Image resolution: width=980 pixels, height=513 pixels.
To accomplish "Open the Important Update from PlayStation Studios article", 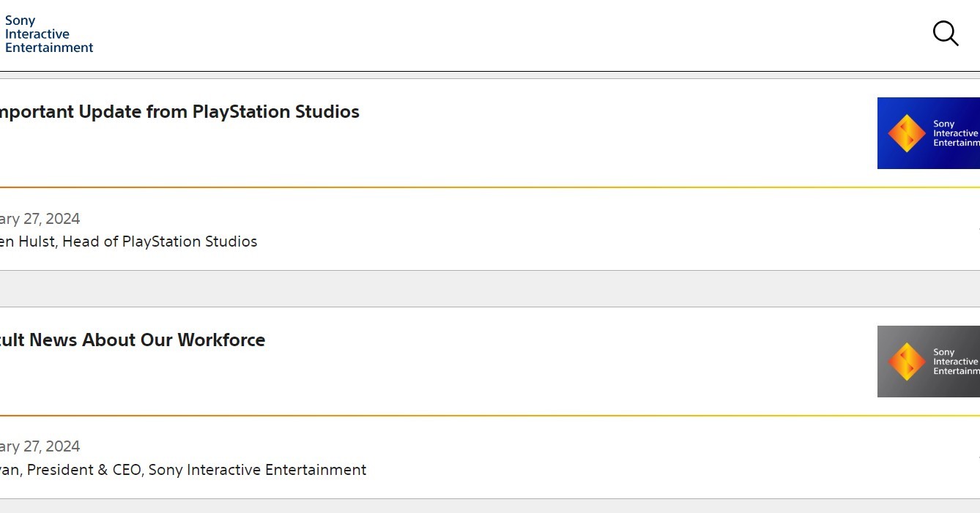I will (x=178, y=112).
